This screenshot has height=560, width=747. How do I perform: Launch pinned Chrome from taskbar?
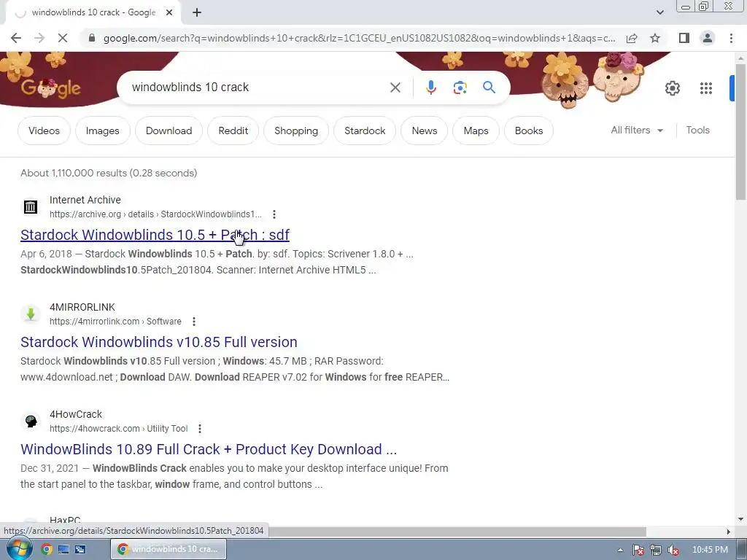46,549
